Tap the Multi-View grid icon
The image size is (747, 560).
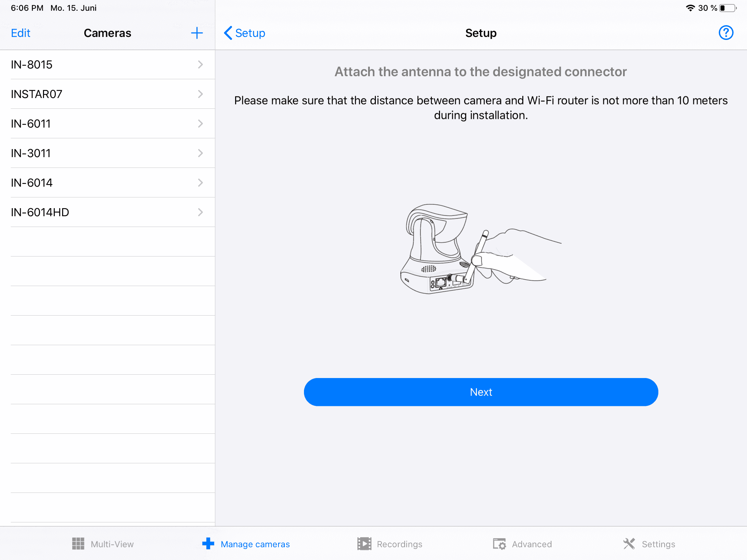(x=78, y=544)
